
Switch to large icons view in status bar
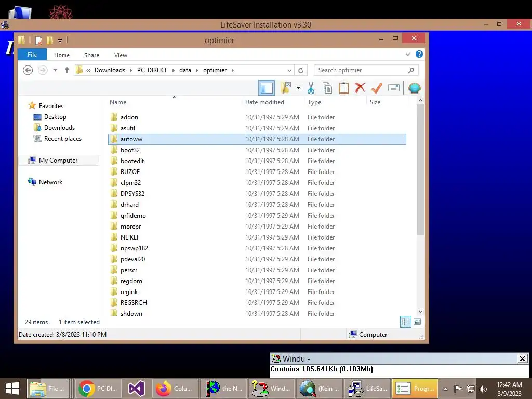(x=417, y=322)
